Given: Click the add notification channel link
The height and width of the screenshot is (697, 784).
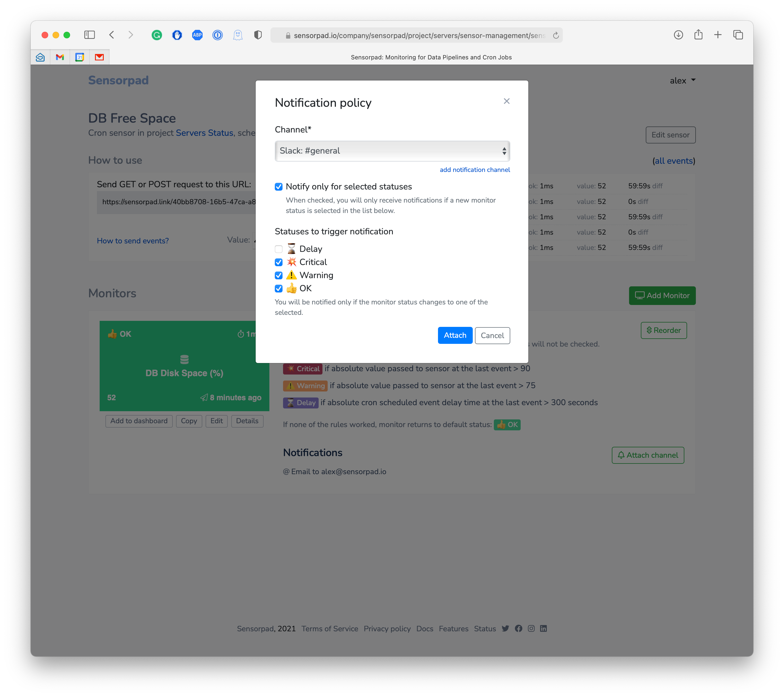Looking at the screenshot, I should tap(474, 170).
